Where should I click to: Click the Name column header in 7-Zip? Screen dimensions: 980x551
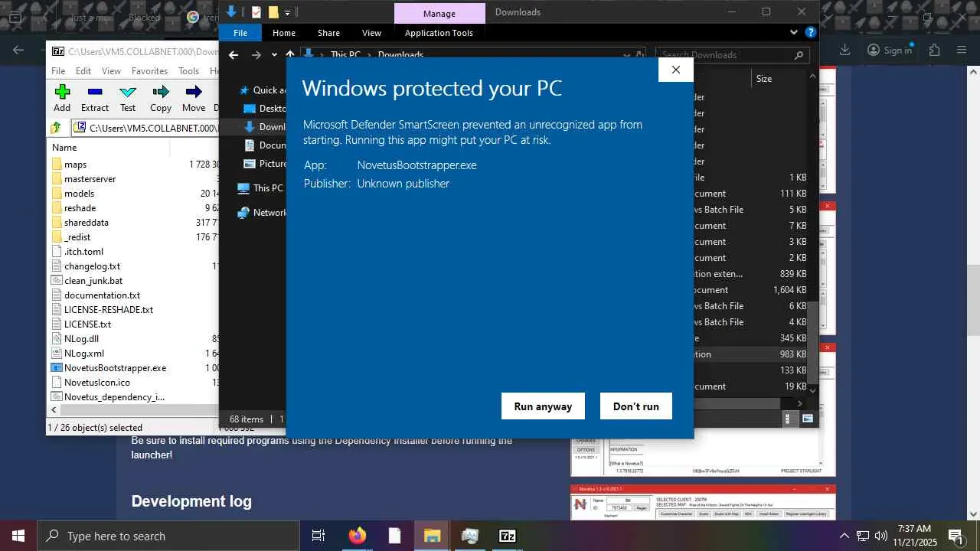point(64,148)
